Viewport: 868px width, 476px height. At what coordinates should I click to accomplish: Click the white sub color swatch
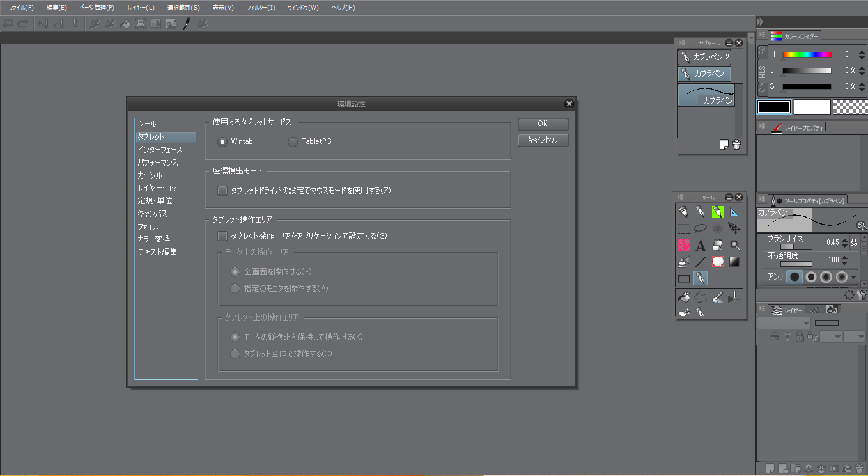coord(812,107)
